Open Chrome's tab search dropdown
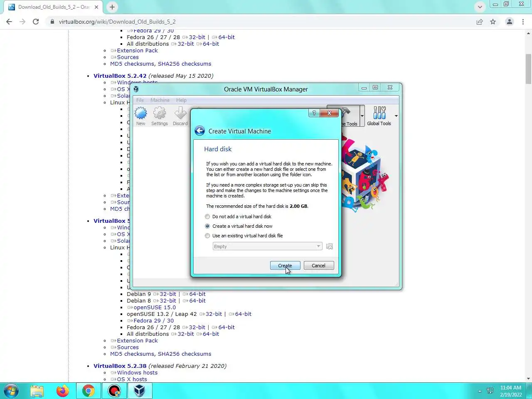The height and width of the screenshot is (399, 532). [x=480, y=7]
